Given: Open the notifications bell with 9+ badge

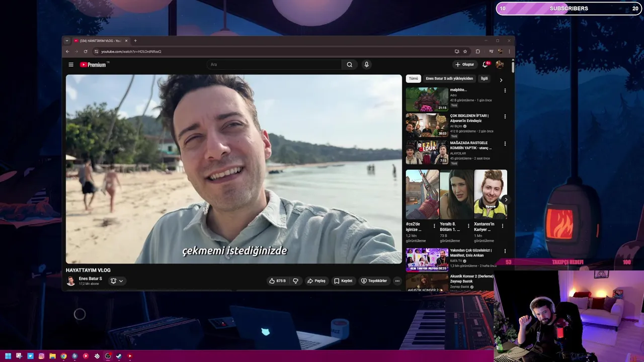Looking at the screenshot, I should point(486,64).
